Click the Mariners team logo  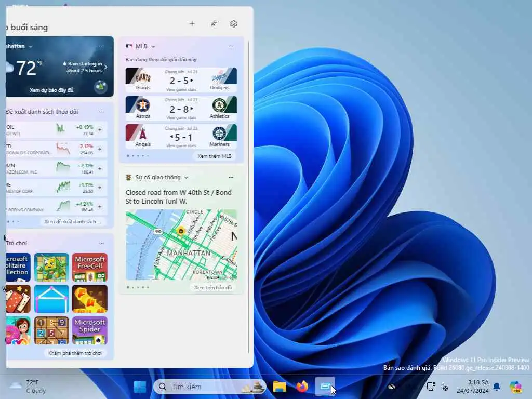219,134
